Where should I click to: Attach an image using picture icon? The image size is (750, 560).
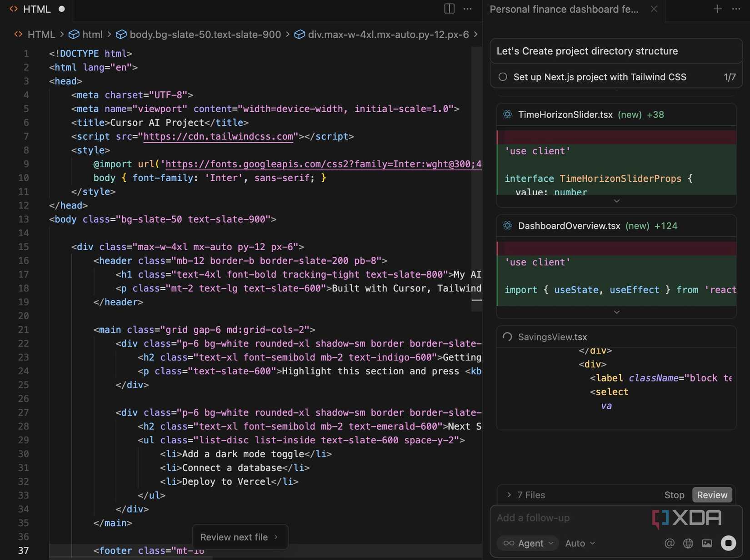click(707, 543)
